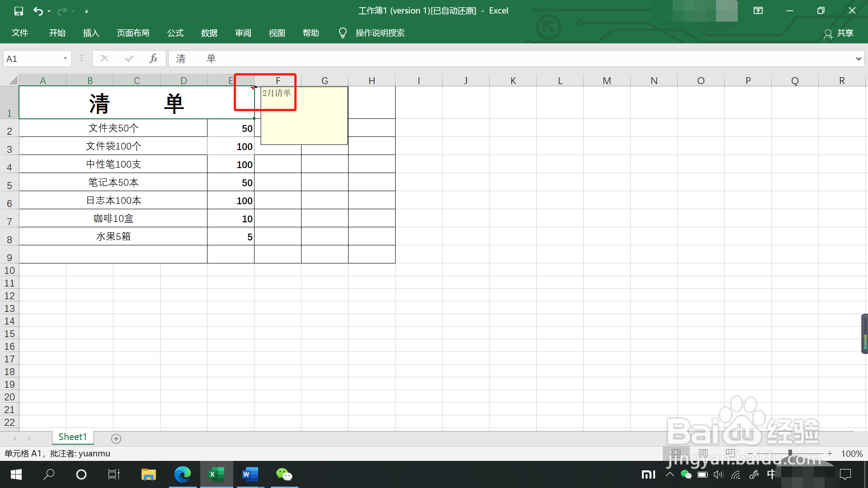This screenshot has height=488, width=868.
Task: Click the Page Break Preview icon
Action: click(x=730, y=453)
